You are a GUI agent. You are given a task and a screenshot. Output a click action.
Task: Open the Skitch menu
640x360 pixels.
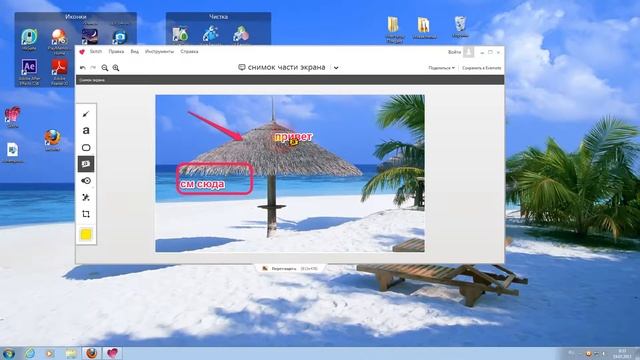[96, 52]
